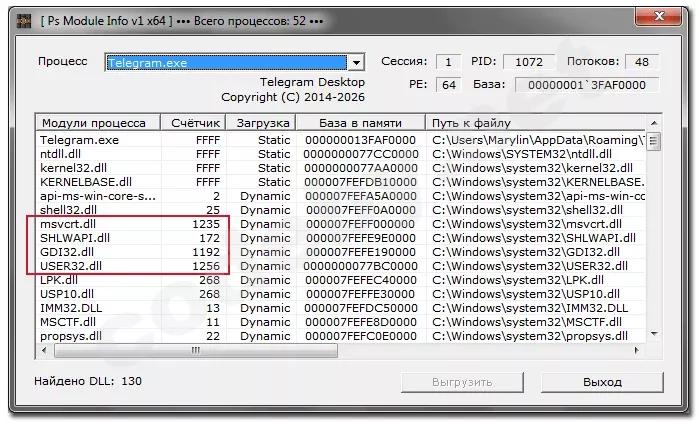Image resolution: width=699 pixels, height=422 pixels.
Task: Click path C:\Windows\system32\LPK.dll
Action: [x=518, y=280]
